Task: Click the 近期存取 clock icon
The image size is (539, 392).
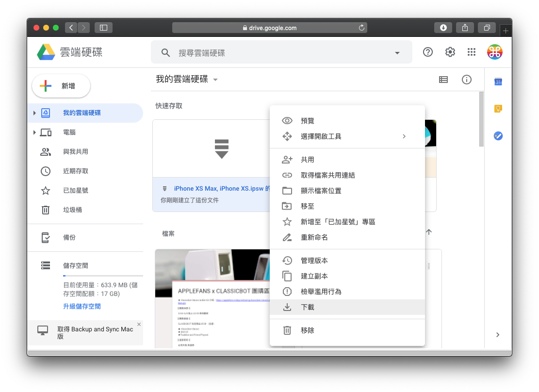Action: pos(46,171)
